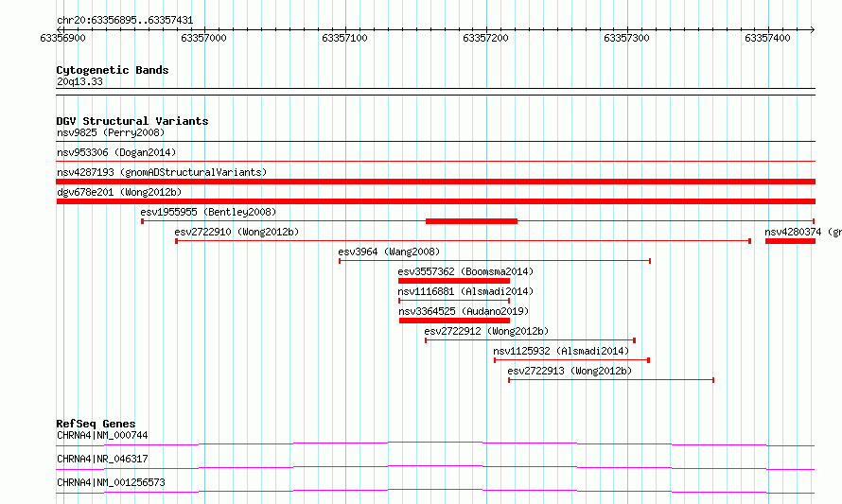Click the 63357300 ruler tick label
Screen dimensions: 842x504
(x=626, y=38)
